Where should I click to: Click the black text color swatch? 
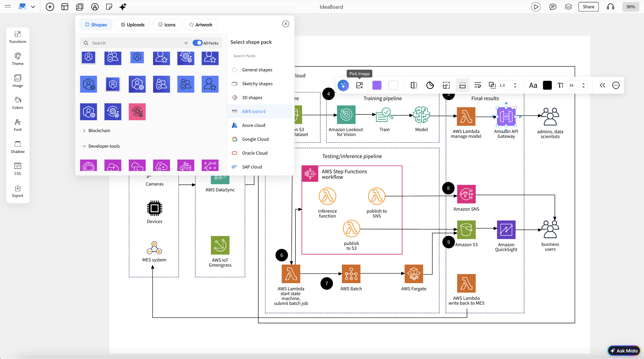(547, 85)
